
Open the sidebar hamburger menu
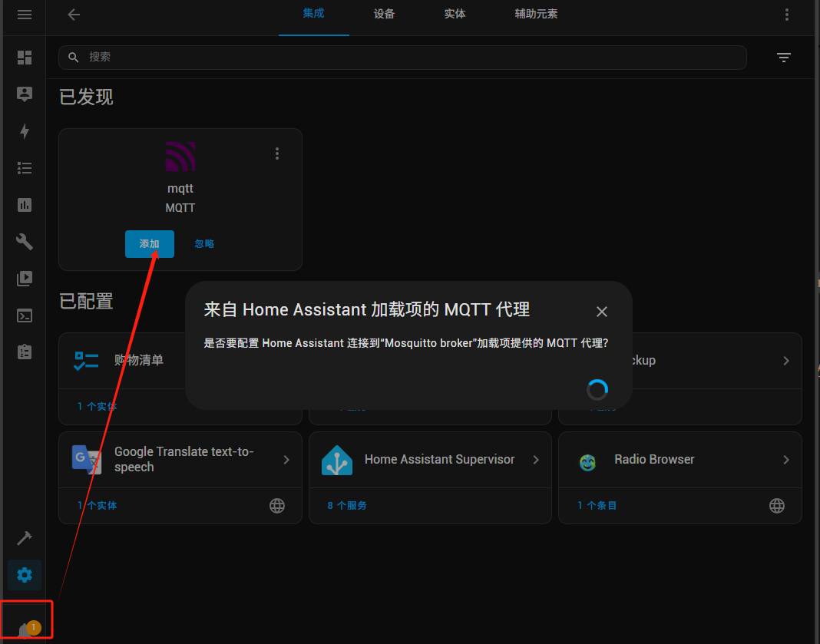(x=25, y=15)
